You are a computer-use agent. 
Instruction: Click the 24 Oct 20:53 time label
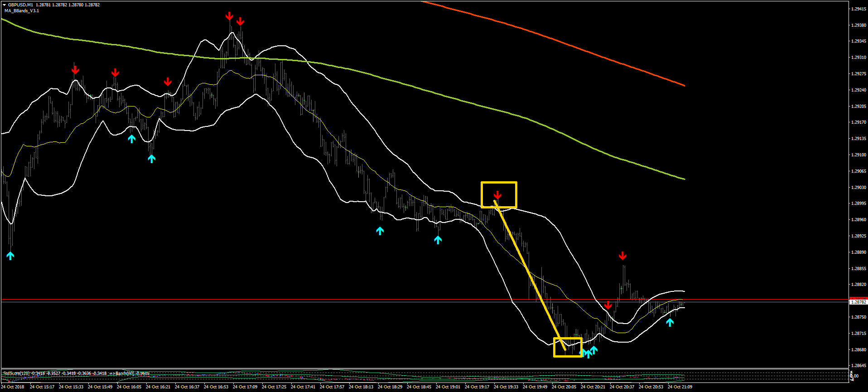(x=651, y=387)
